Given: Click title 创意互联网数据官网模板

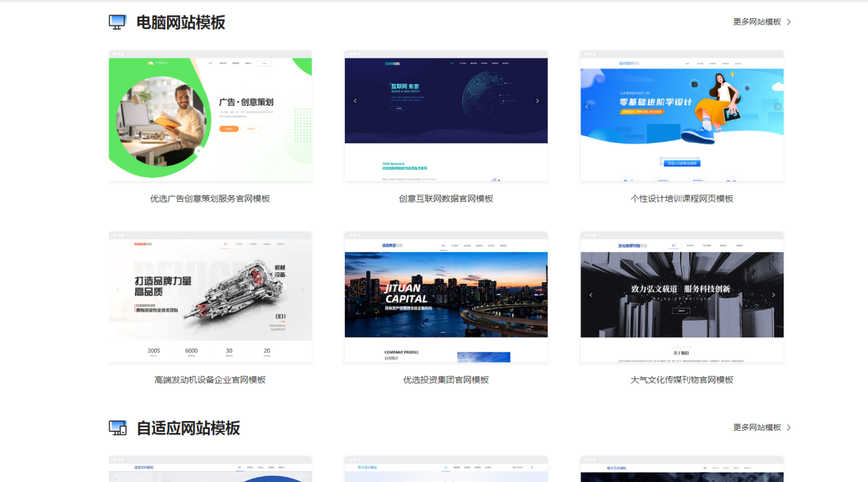Looking at the screenshot, I should (x=446, y=198).
